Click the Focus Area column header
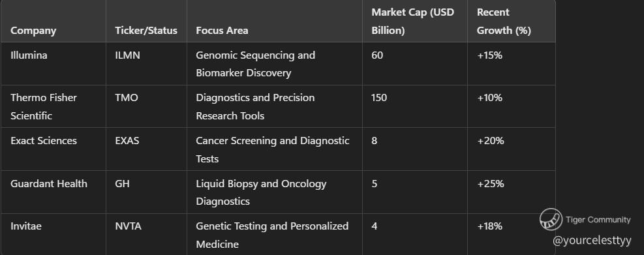 [222, 31]
